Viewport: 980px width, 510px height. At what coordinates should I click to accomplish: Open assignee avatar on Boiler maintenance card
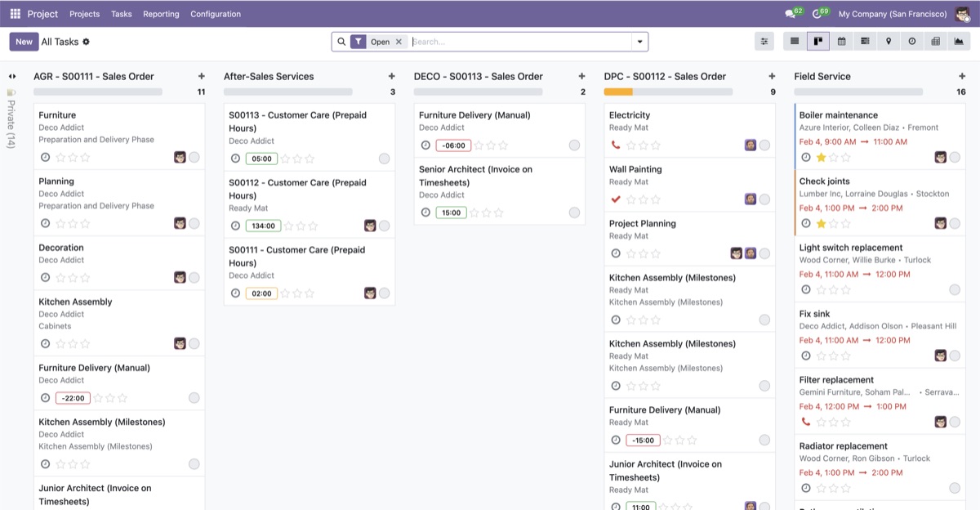[941, 157]
